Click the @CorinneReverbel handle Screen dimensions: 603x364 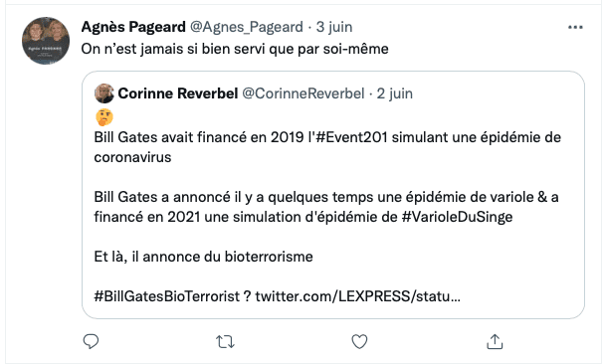pos(303,93)
